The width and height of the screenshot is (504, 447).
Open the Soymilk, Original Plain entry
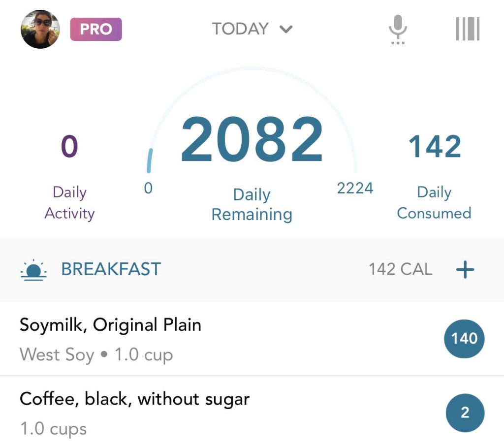click(x=111, y=325)
